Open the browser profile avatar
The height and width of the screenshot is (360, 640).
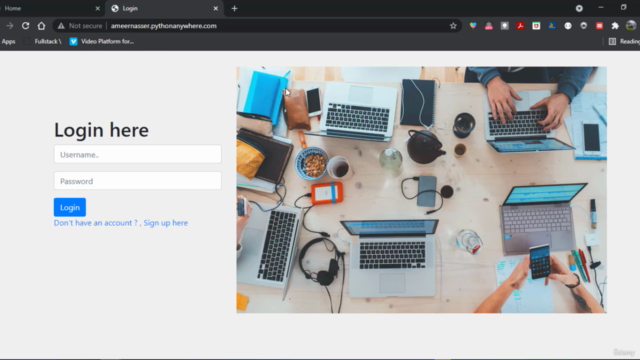631,26
